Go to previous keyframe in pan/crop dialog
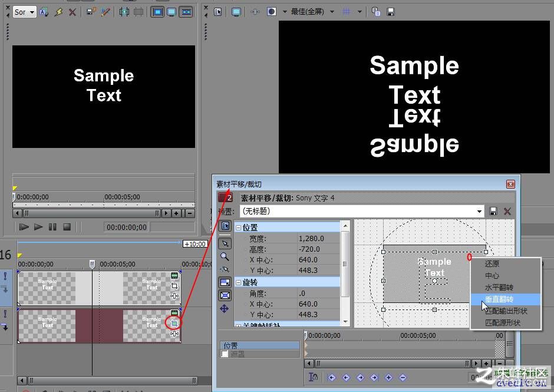The height and width of the screenshot is (392, 554). coord(347,377)
